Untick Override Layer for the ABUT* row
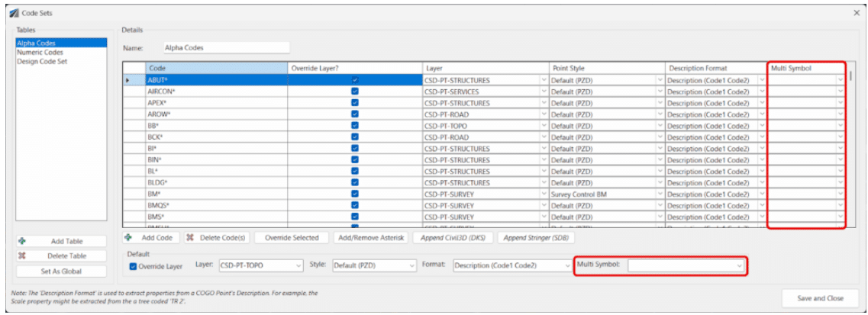This screenshot has height=315, width=868. [355, 80]
